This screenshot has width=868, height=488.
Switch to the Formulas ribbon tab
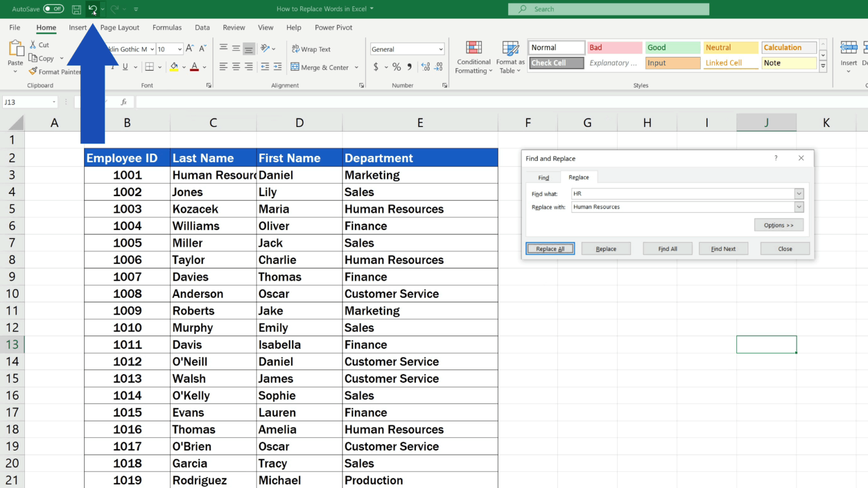click(167, 27)
